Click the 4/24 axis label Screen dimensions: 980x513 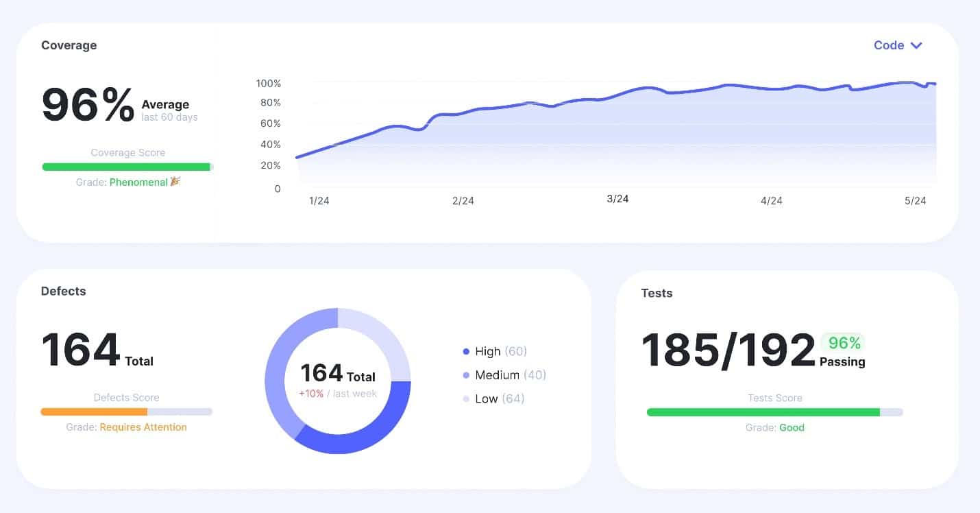772,200
